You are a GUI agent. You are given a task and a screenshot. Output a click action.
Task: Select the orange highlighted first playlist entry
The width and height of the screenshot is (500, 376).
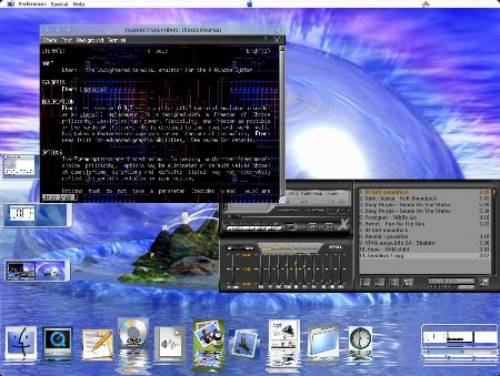coord(424,192)
